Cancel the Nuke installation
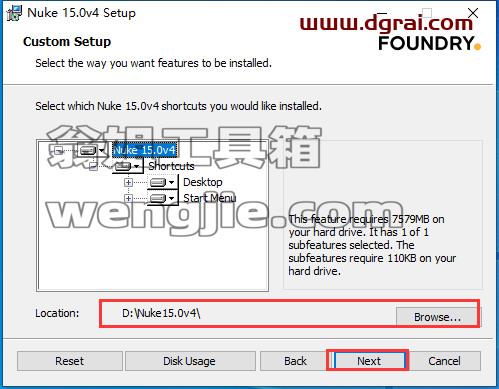 coord(444,361)
